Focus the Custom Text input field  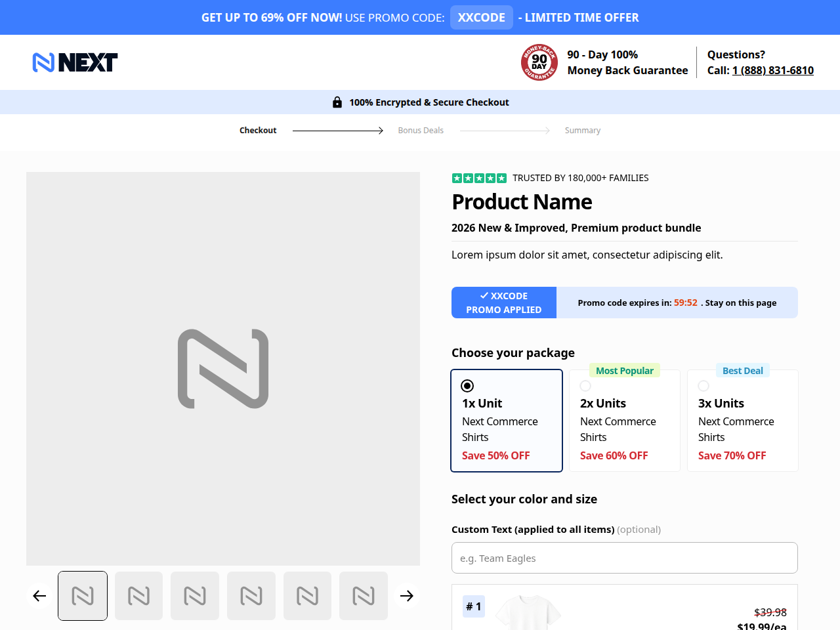point(625,558)
